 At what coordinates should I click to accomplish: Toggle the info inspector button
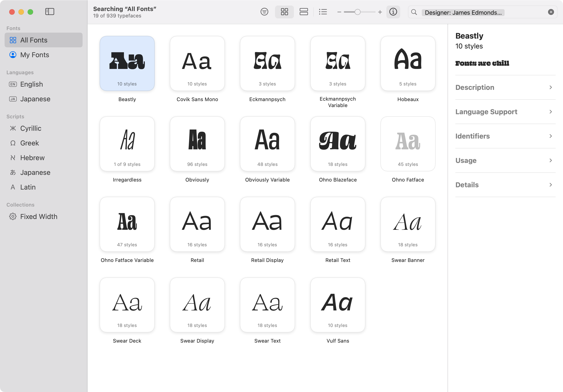coord(393,12)
